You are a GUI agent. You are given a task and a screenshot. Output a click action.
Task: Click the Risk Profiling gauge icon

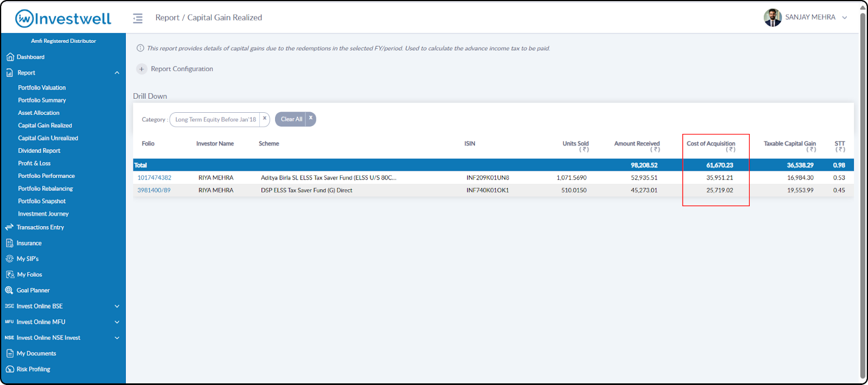[x=10, y=369]
